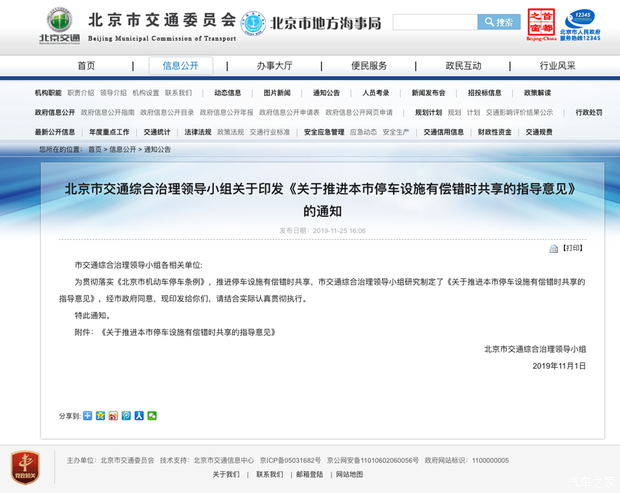This screenshot has height=493, width=620.
Task: Share to Renren via blue icon
Action: click(x=139, y=415)
